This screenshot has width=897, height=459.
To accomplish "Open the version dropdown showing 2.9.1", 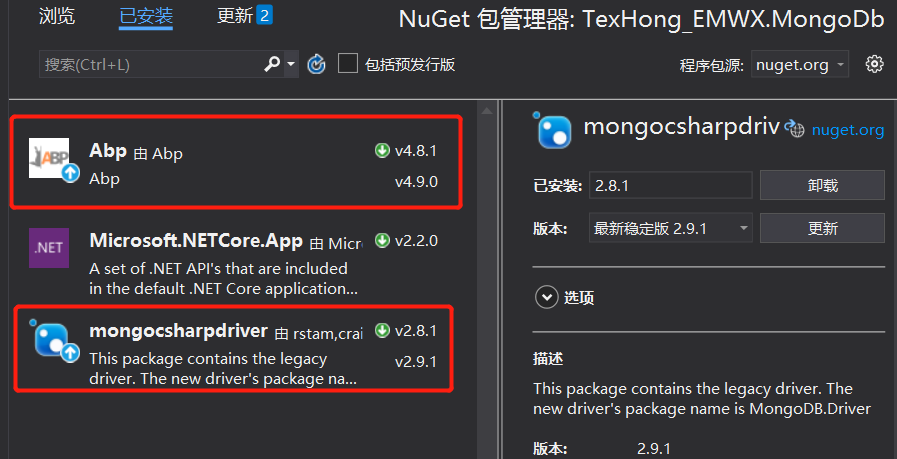I will (670, 229).
